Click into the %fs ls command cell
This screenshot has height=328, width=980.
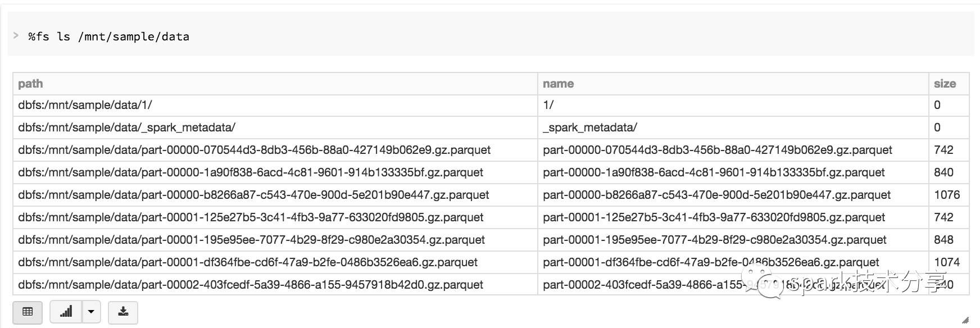[x=491, y=37]
